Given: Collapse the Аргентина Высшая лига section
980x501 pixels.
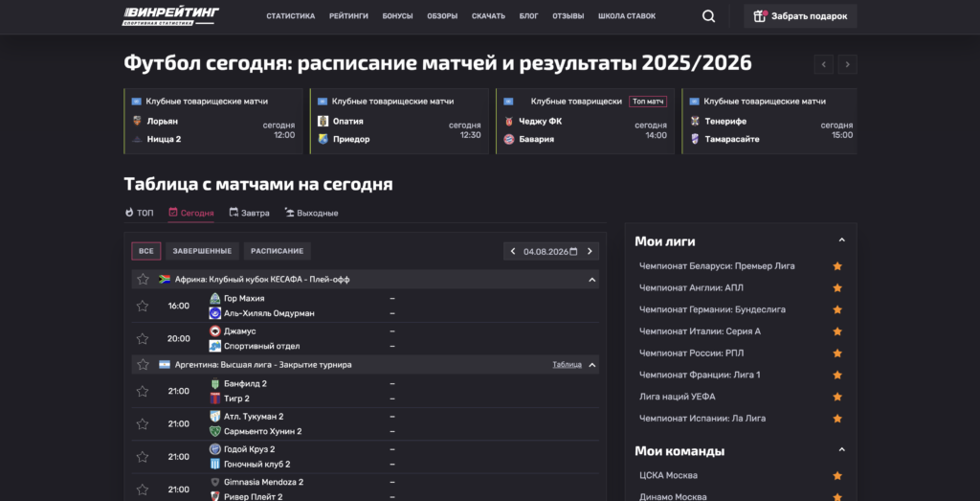Looking at the screenshot, I should [x=591, y=365].
